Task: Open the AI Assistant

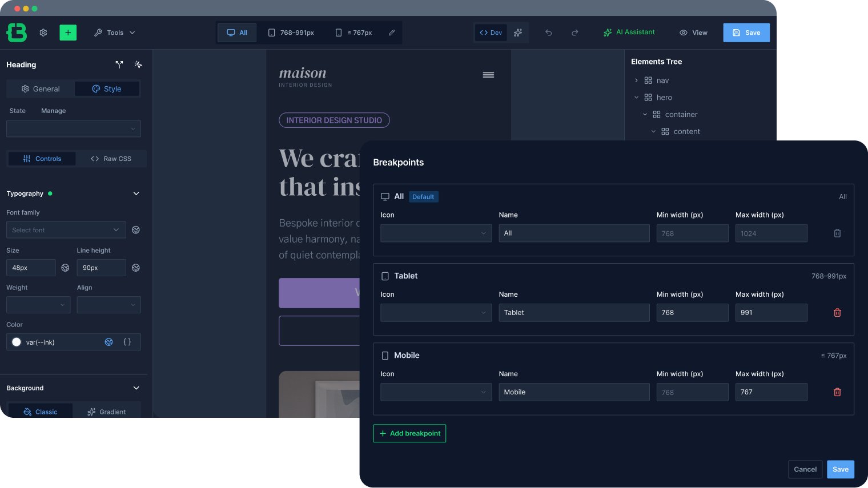Action: (629, 33)
